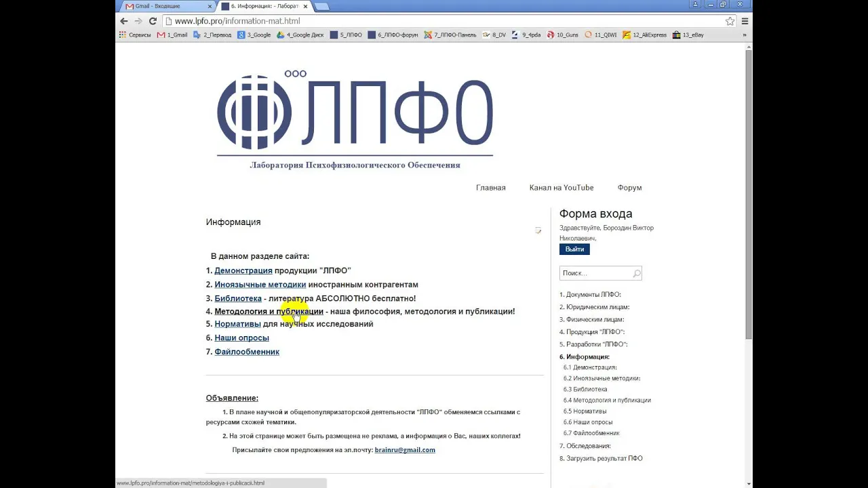The image size is (868, 488).
Task: Open the 12_AliExpress bookmark
Action: [645, 35]
